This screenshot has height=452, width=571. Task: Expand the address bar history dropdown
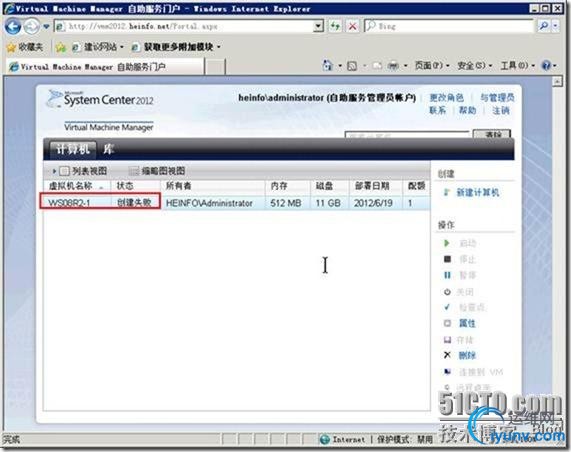[x=319, y=26]
